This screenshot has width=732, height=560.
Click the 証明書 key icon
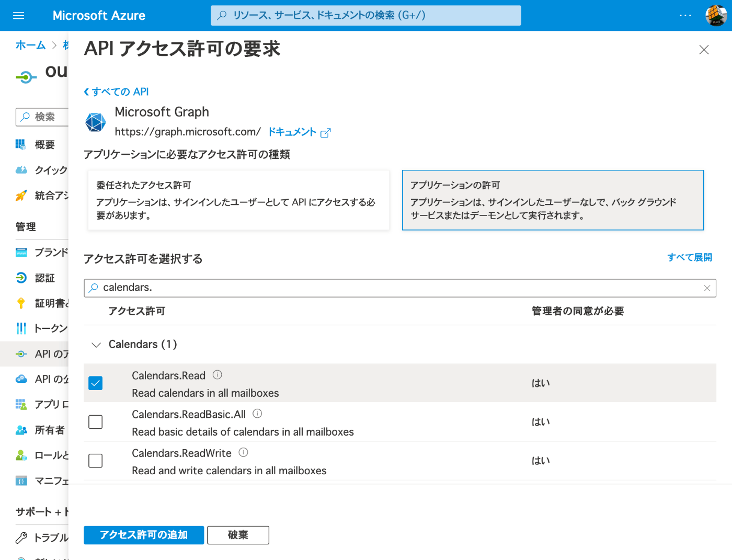click(21, 303)
